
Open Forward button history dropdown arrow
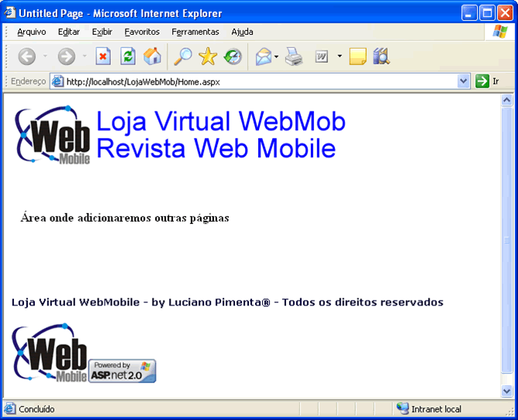pyautogui.click(x=85, y=56)
